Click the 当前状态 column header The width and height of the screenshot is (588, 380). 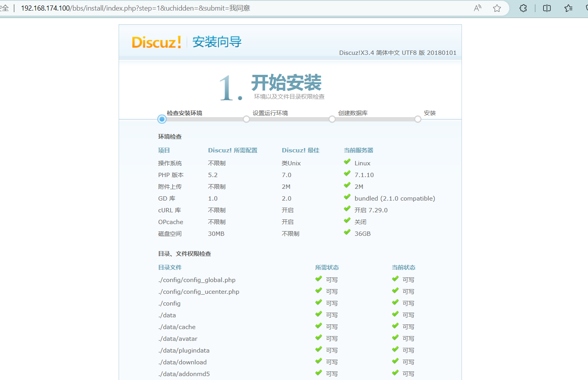tap(404, 268)
